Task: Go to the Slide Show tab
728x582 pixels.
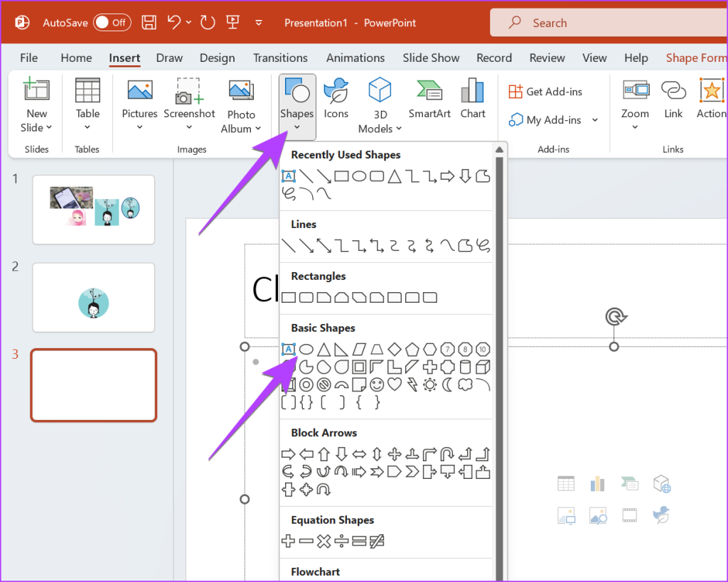Action: (x=431, y=58)
